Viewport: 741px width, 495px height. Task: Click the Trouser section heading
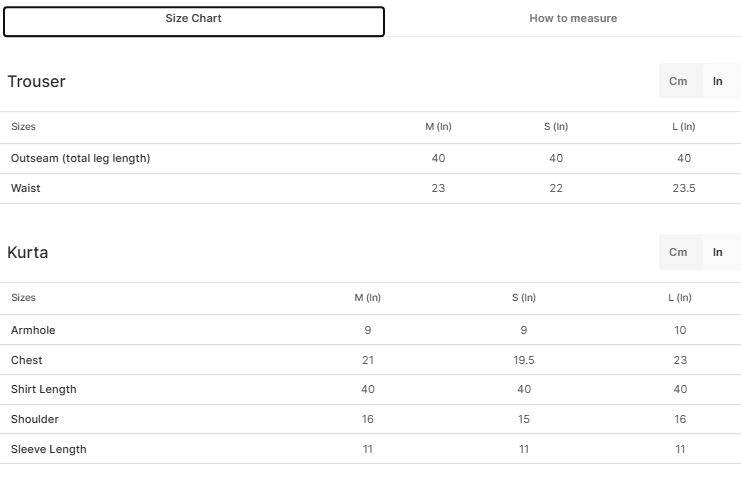coord(36,82)
